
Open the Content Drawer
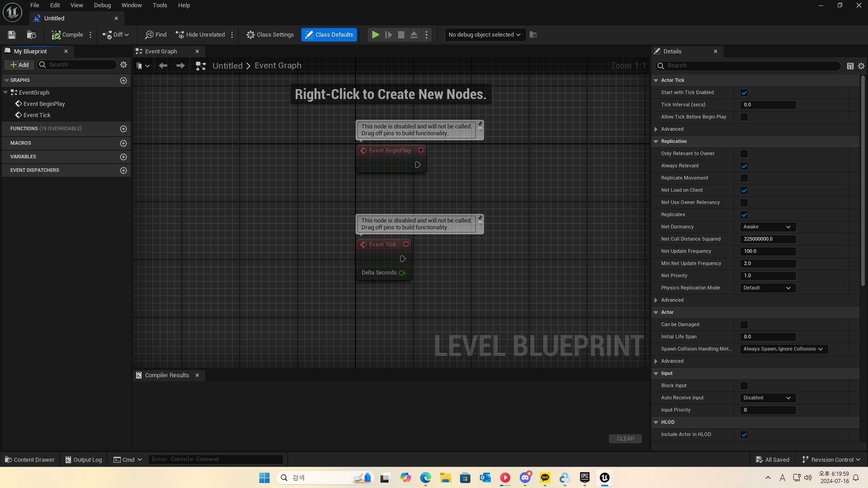pyautogui.click(x=30, y=460)
